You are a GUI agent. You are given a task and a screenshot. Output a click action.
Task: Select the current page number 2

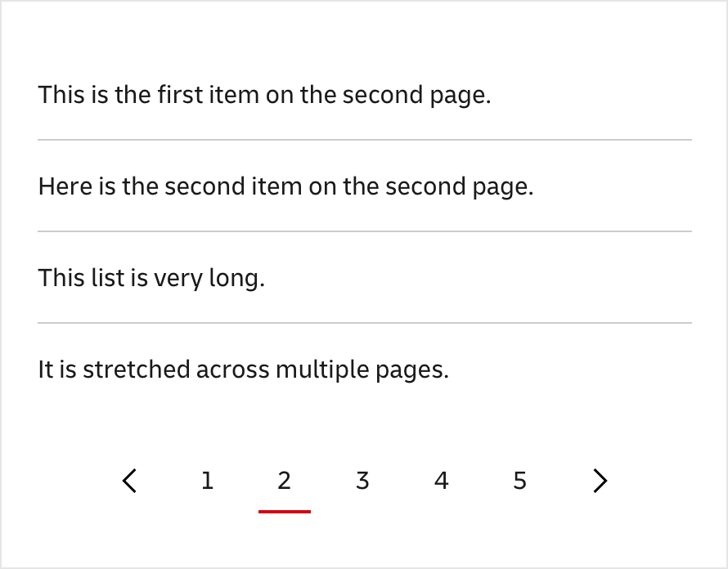[x=285, y=481]
